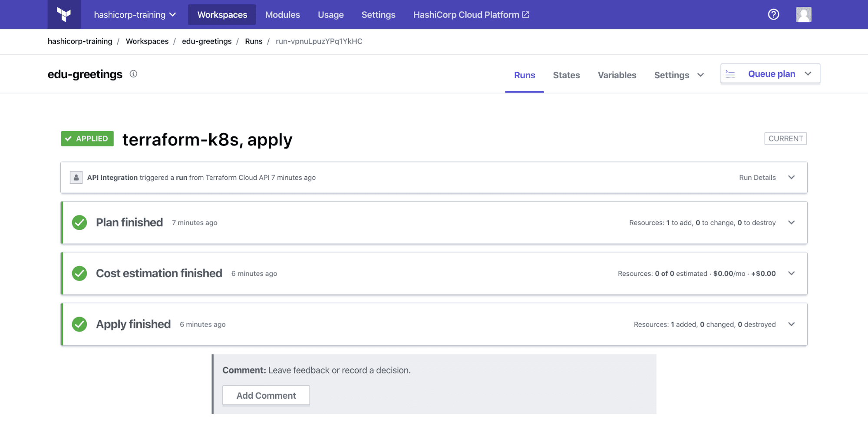The image size is (868, 440).
Task: Go to Workspaces in top navigation
Action: tap(222, 14)
